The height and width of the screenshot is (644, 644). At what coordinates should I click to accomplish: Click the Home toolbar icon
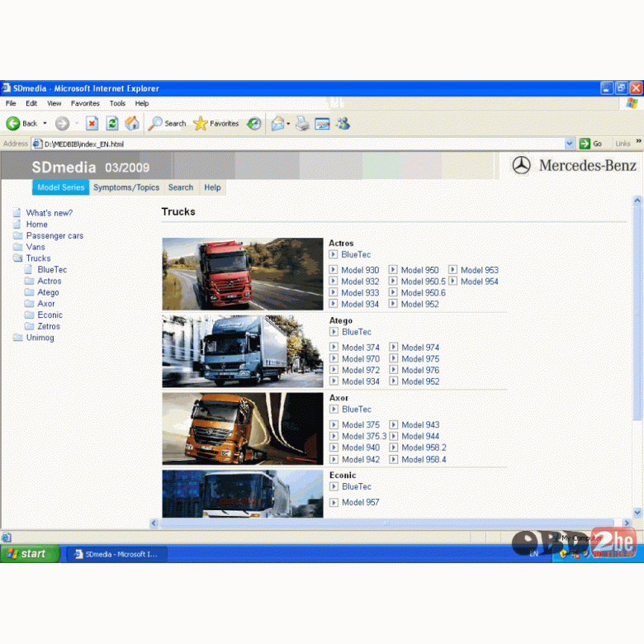132,123
